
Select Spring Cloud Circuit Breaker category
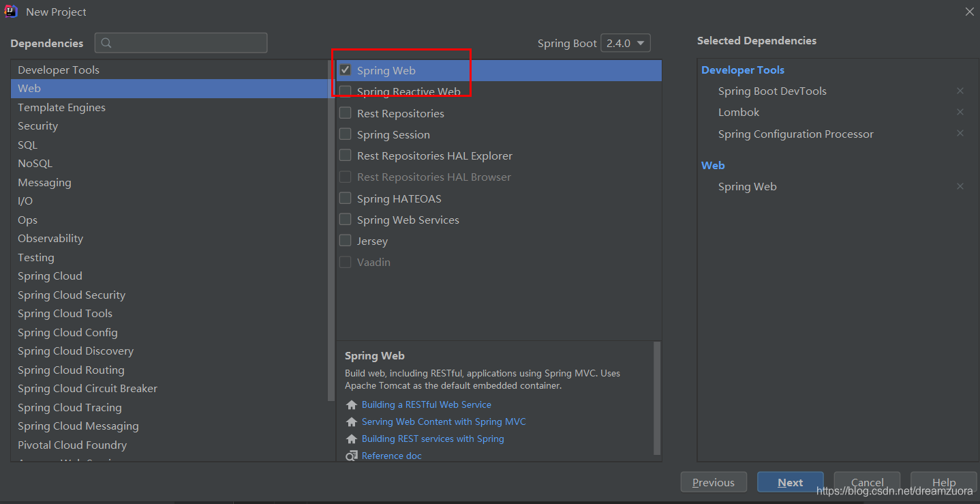coord(170,389)
